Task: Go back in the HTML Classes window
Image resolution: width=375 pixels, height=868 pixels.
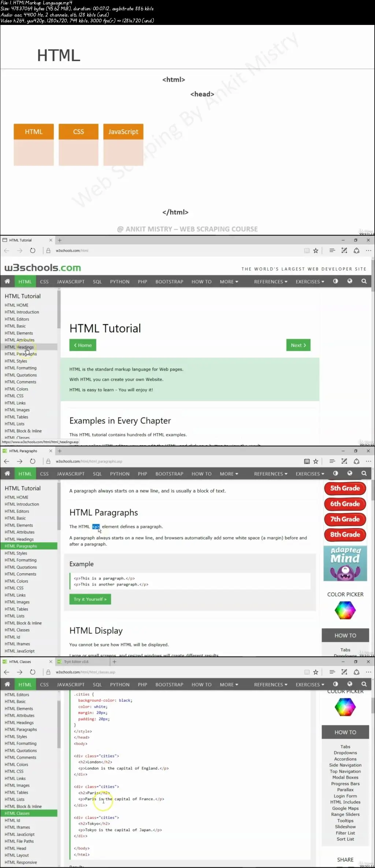Action: point(7,672)
